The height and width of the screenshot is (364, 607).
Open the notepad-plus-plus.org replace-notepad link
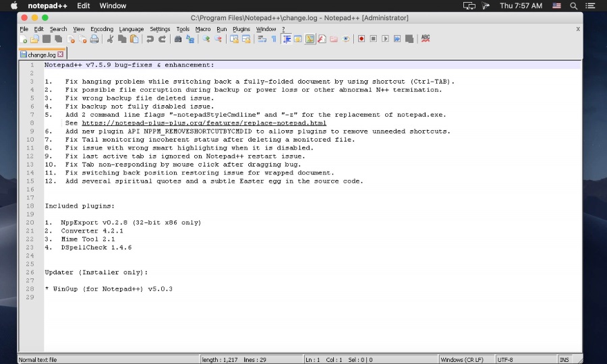[204, 123]
